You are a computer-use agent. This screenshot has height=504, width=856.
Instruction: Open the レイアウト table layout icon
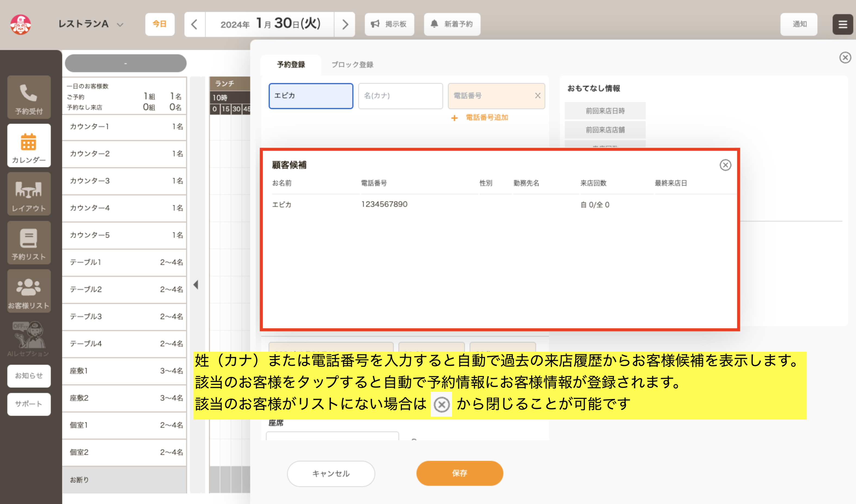[x=29, y=194]
